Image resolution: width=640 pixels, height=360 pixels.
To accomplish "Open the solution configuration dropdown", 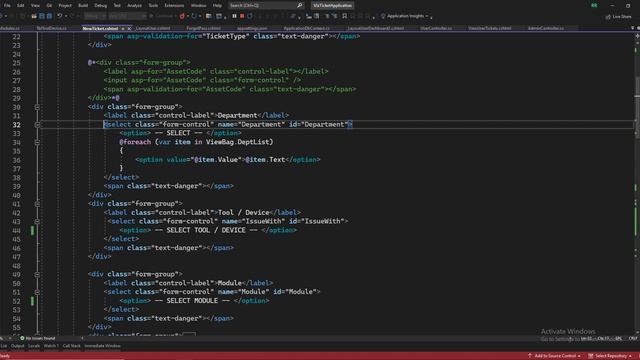I will (95, 16).
